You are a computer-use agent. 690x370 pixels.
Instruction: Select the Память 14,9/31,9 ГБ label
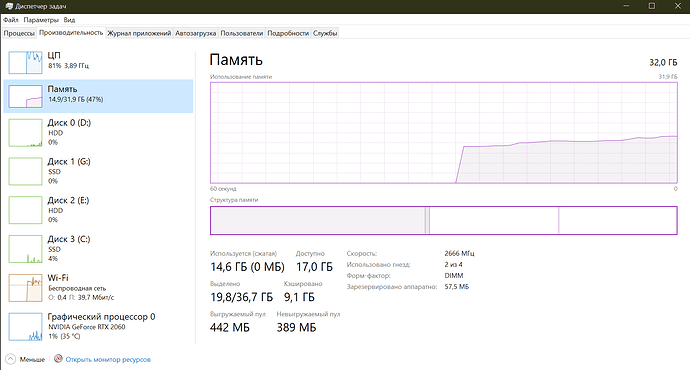tap(75, 94)
